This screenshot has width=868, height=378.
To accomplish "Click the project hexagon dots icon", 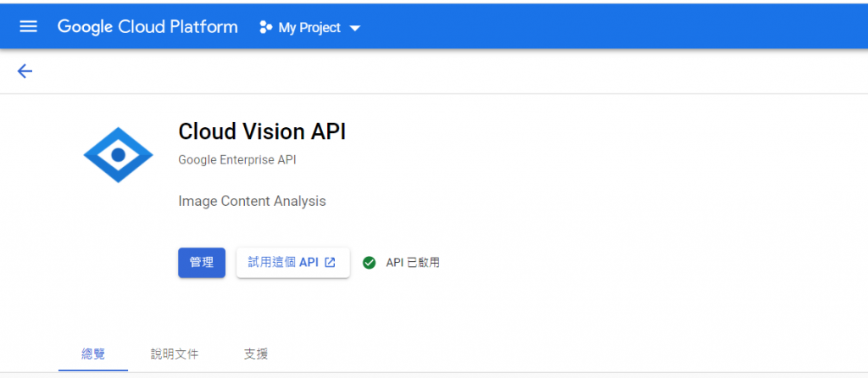I will click(x=265, y=27).
